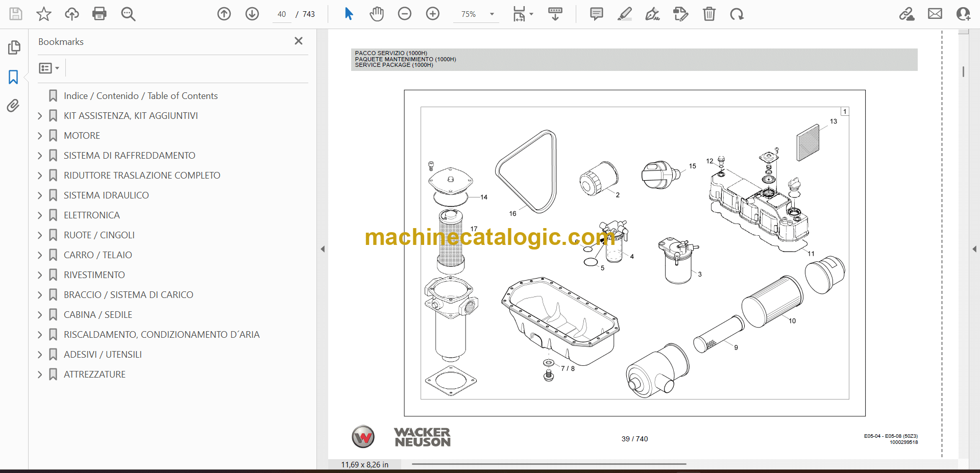Select the ELETTRONICA bookmark
The width and height of the screenshot is (980, 473).
pyautogui.click(x=92, y=215)
